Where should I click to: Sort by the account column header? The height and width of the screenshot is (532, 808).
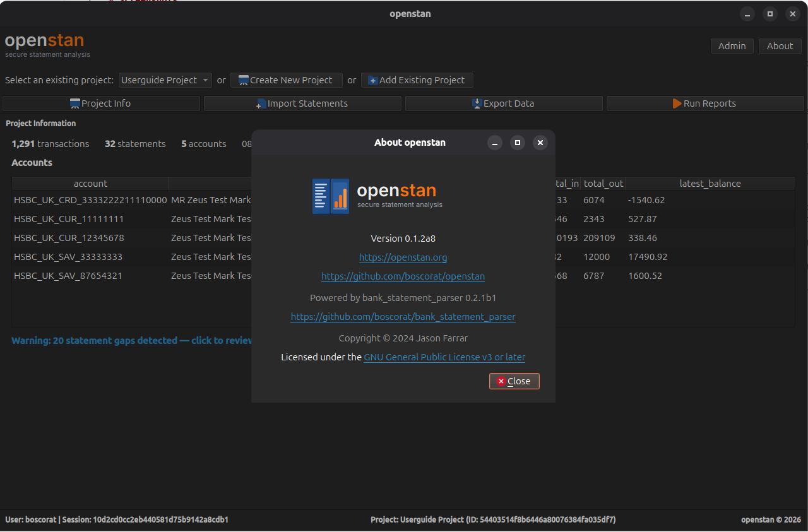(x=90, y=184)
